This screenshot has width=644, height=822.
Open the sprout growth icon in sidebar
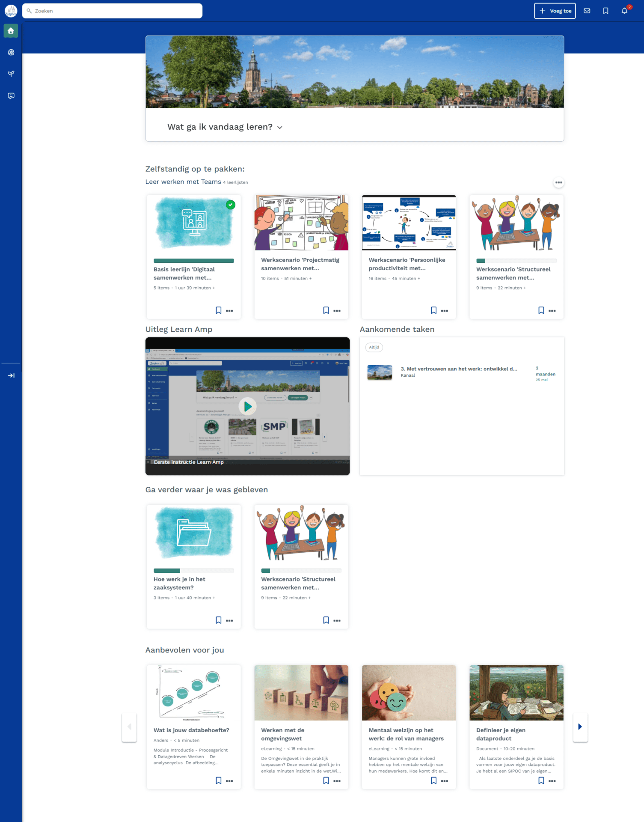[x=11, y=74]
